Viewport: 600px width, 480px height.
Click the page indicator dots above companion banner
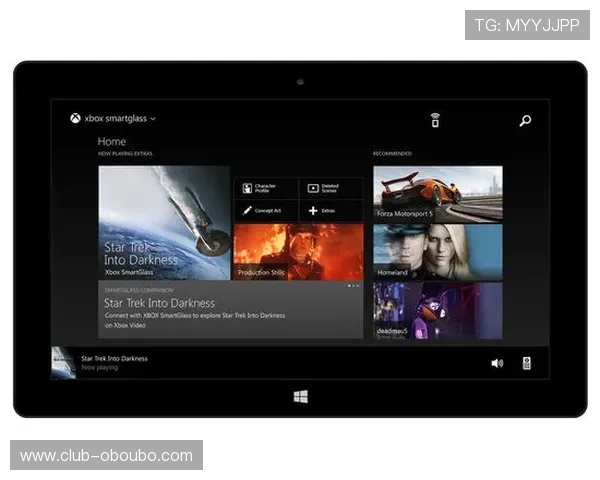[353, 286]
